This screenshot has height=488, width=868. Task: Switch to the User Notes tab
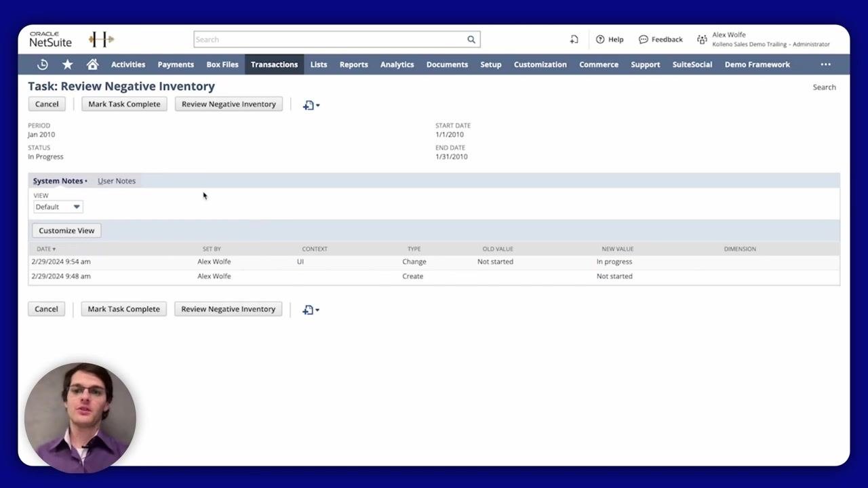pos(117,181)
